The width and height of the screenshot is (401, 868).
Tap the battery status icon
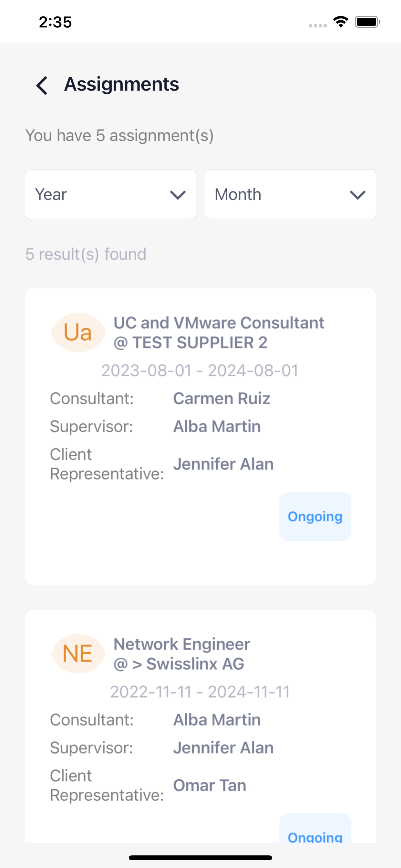point(367,22)
